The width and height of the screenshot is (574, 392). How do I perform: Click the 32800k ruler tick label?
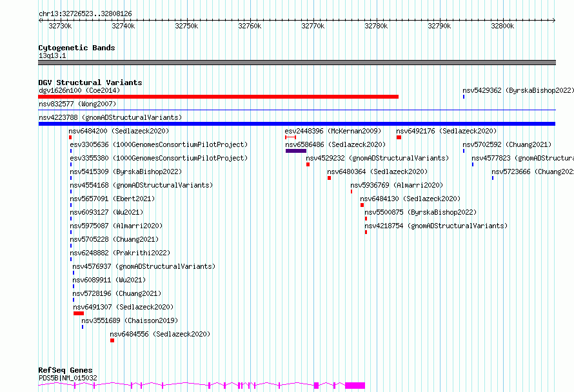[x=502, y=26]
